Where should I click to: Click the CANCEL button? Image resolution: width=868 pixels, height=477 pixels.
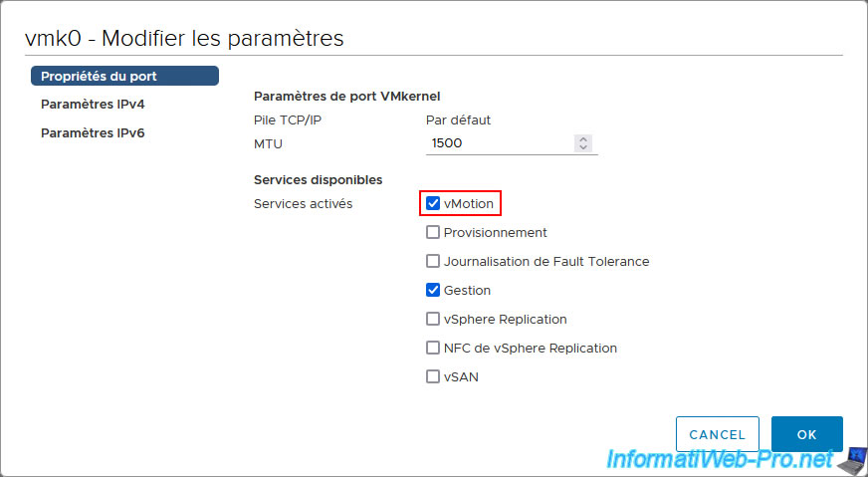718,434
